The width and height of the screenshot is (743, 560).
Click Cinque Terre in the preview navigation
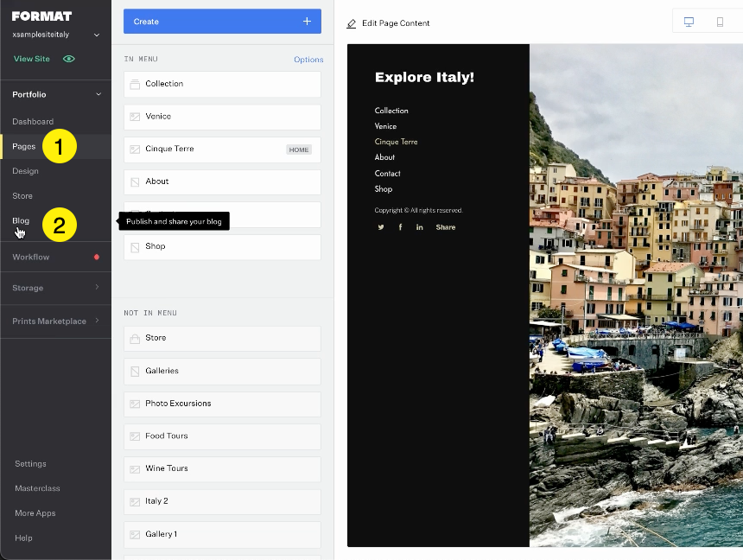(x=397, y=142)
